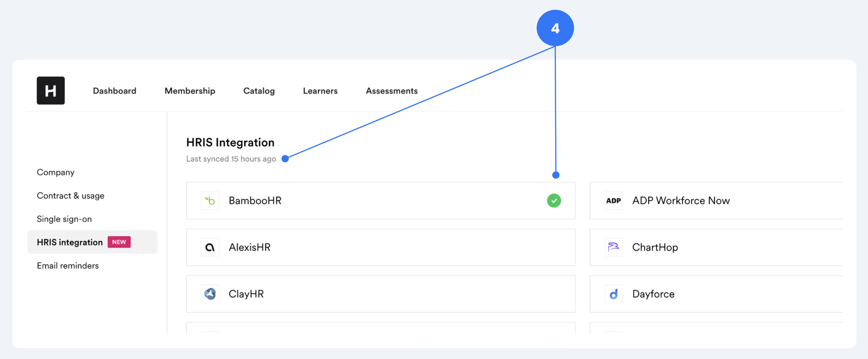The image size is (868, 359).
Task: Open the Membership tab
Action: coord(190,91)
